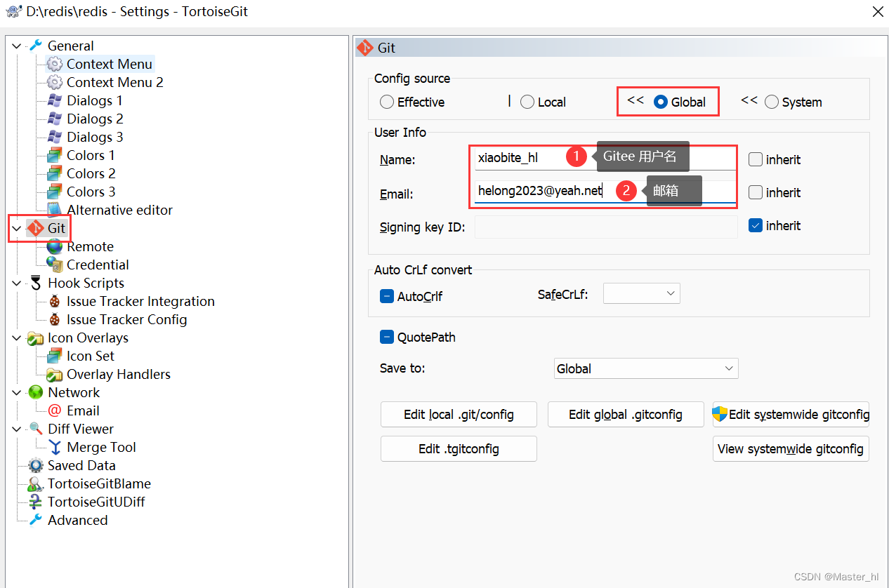Click the Network globe icon

pos(35,392)
